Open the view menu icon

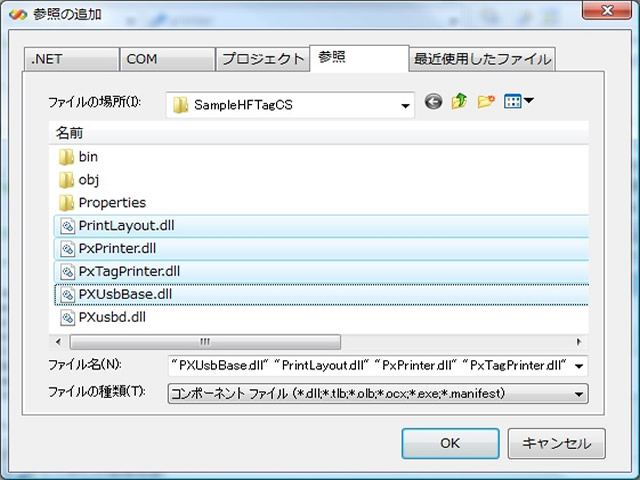(518, 101)
